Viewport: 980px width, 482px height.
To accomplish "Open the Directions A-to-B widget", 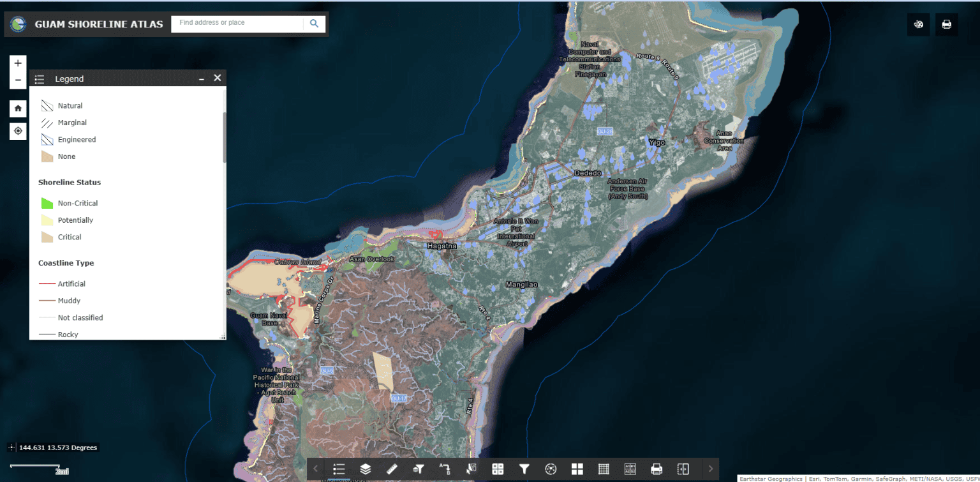I will point(445,469).
